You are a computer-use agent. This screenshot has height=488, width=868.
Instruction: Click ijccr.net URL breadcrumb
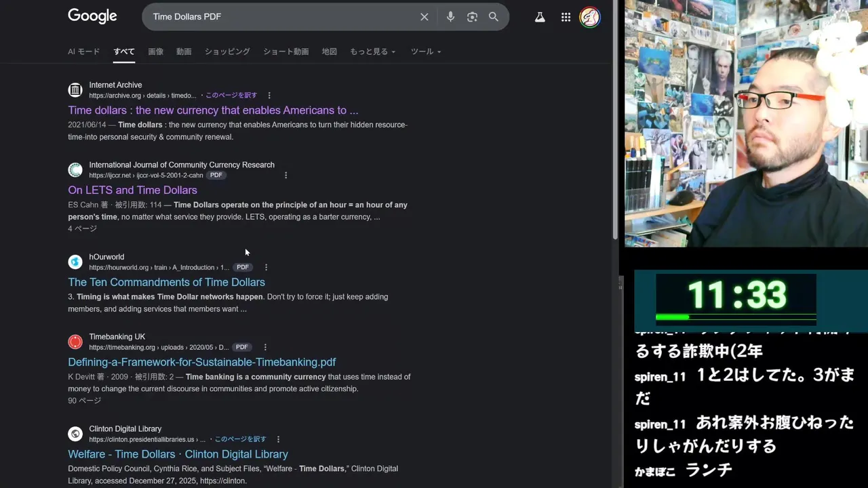click(146, 176)
